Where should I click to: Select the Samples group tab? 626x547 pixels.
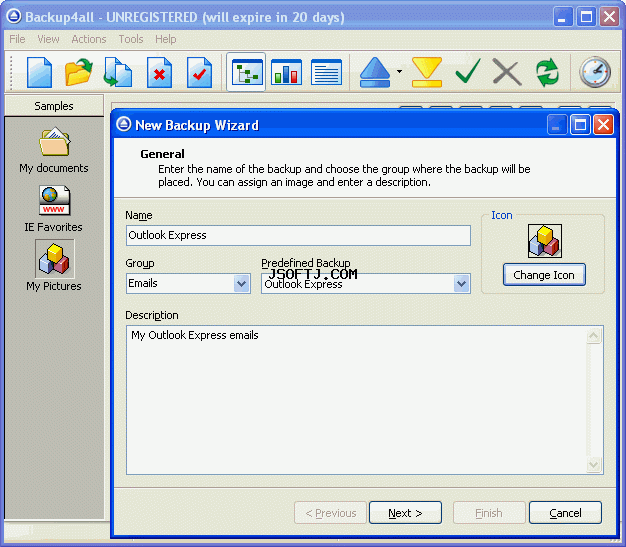[54, 106]
